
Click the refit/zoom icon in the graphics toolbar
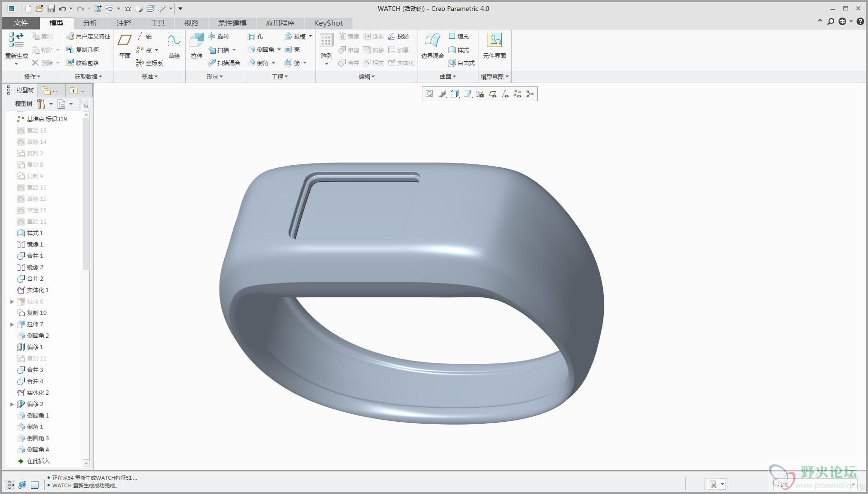429,94
